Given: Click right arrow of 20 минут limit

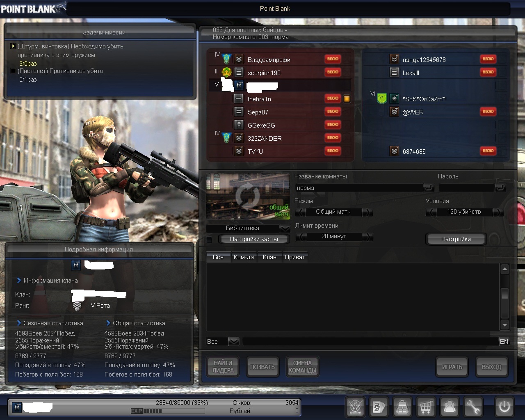Looking at the screenshot, I should point(367,237).
